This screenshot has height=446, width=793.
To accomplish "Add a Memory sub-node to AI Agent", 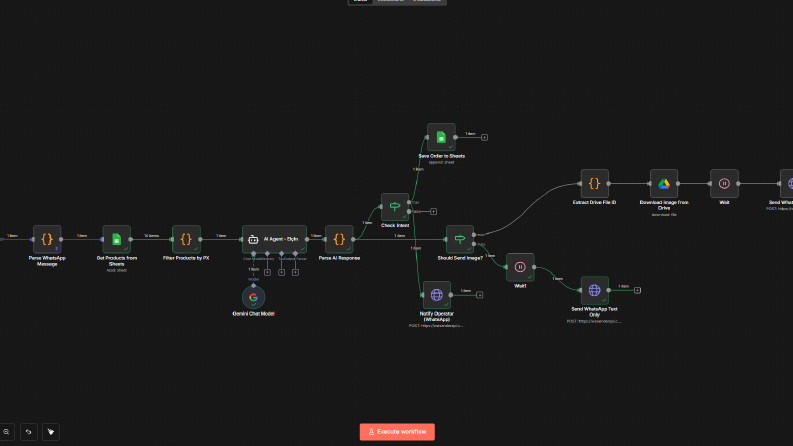I will click(x=268, y=273).
